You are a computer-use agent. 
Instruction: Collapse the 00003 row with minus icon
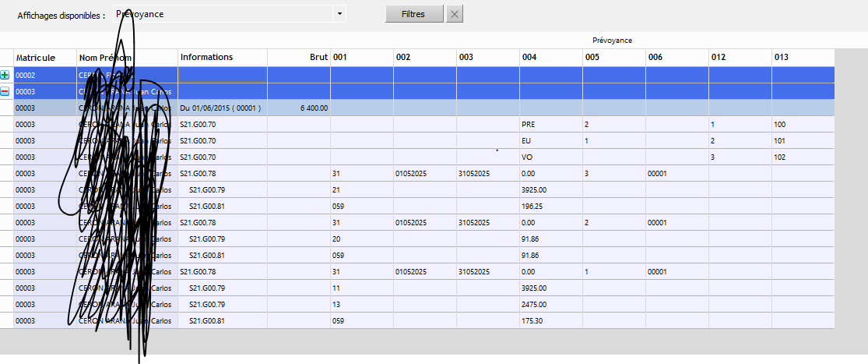pos(5,91)
